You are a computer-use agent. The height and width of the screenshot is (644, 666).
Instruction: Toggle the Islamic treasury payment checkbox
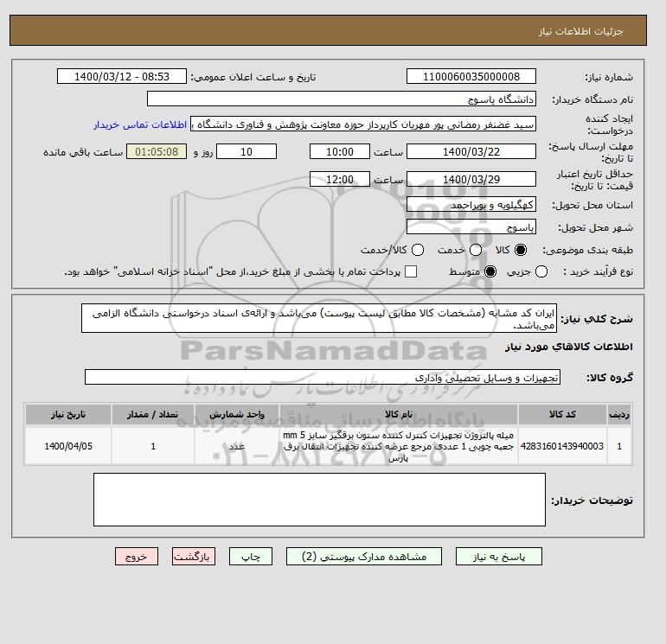click(x=410, y=271)
